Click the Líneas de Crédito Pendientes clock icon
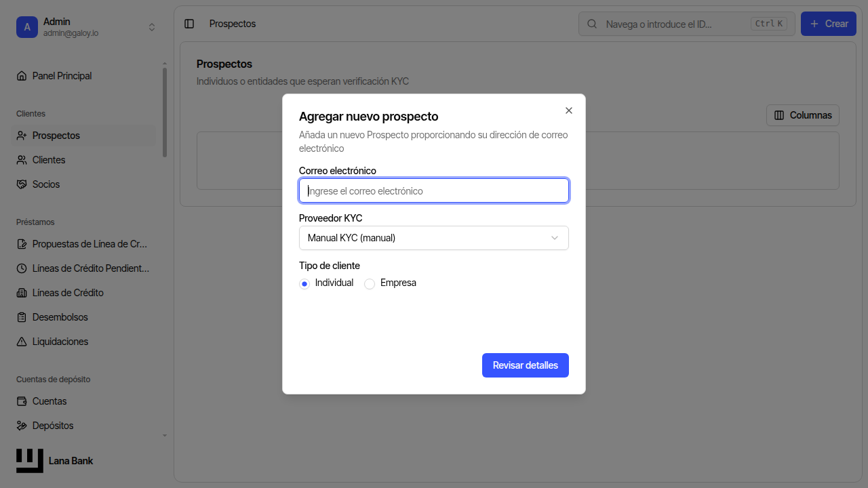 click(22, 268)
